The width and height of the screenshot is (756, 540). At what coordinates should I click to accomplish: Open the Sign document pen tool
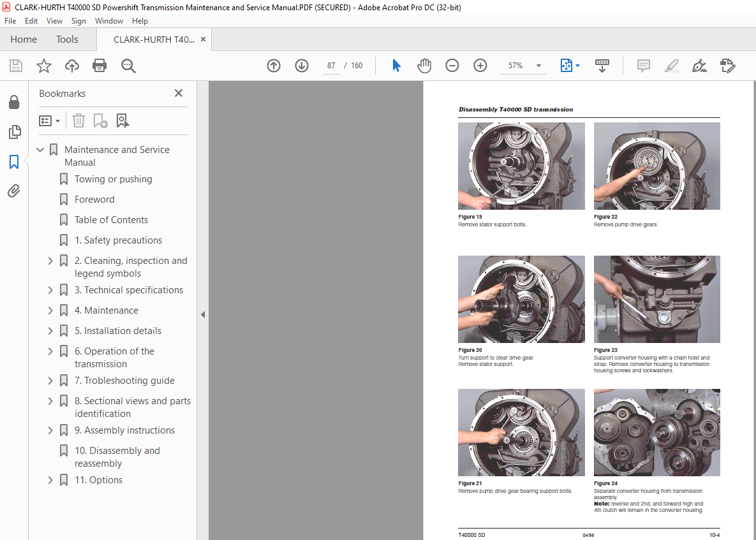[x=700, y=66]
